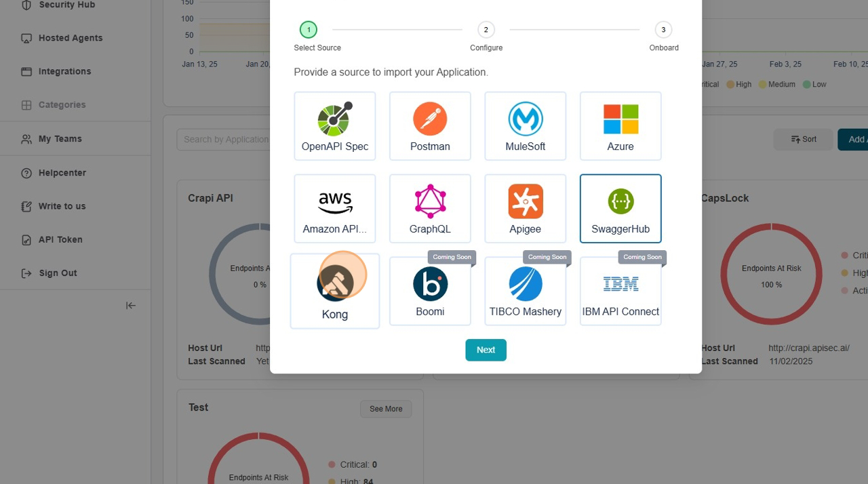
Task: Click Sign Out in sidebar
Action: (58, 273)
